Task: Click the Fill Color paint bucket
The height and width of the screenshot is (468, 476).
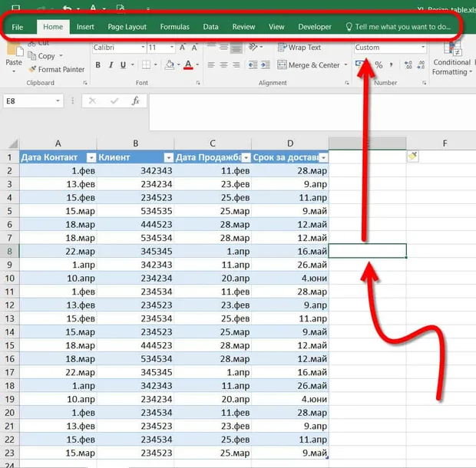Action: pos(170,64)
